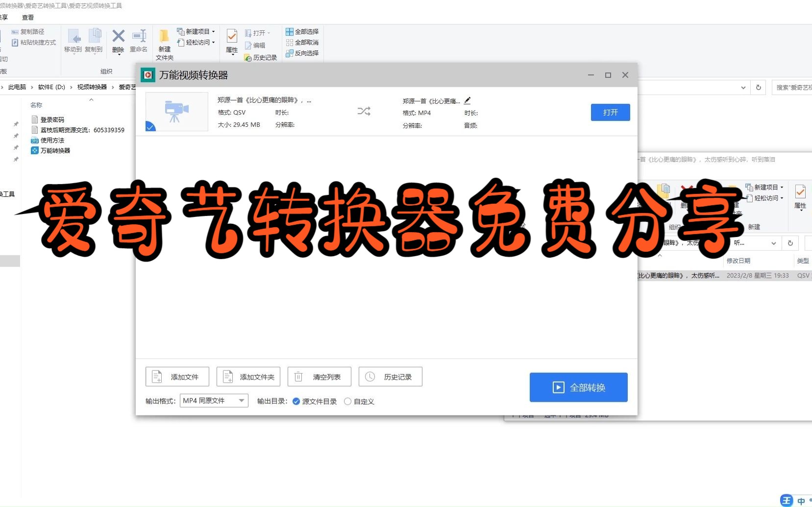Click 视频转换器 in the address breadcrumb
The image size is (812, 507).
point(92,87)
